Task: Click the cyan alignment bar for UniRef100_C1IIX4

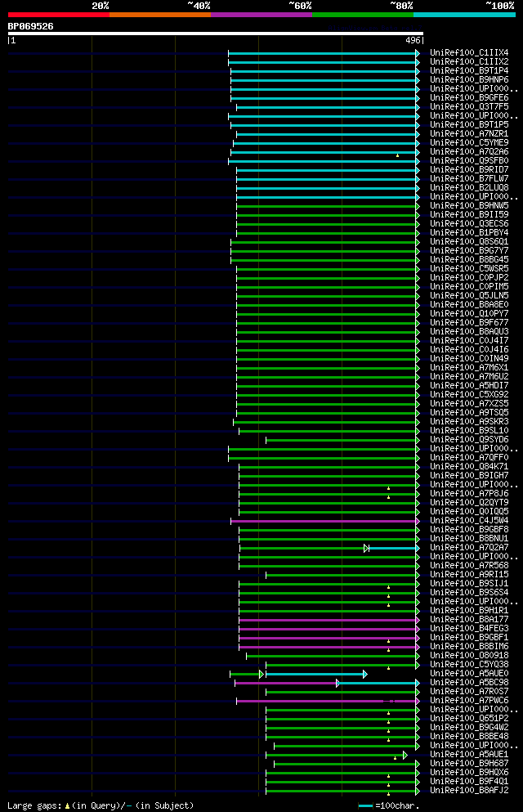Action: click(x=324, y=53)
